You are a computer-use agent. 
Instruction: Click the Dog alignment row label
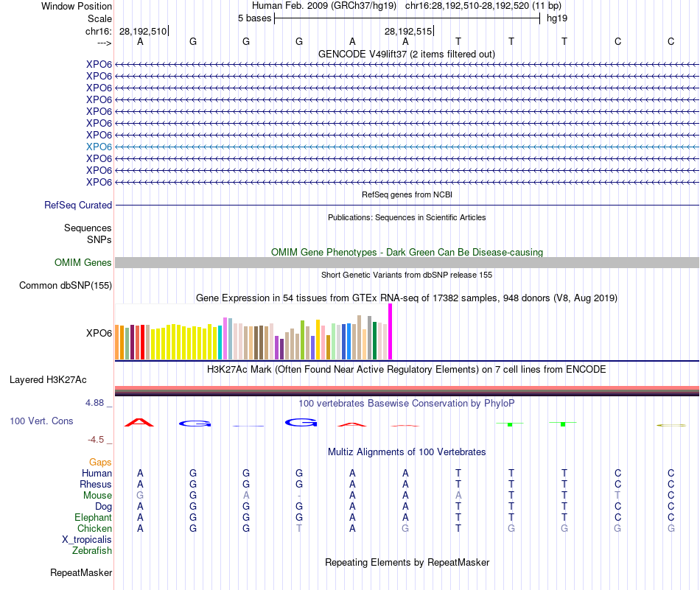103,507
